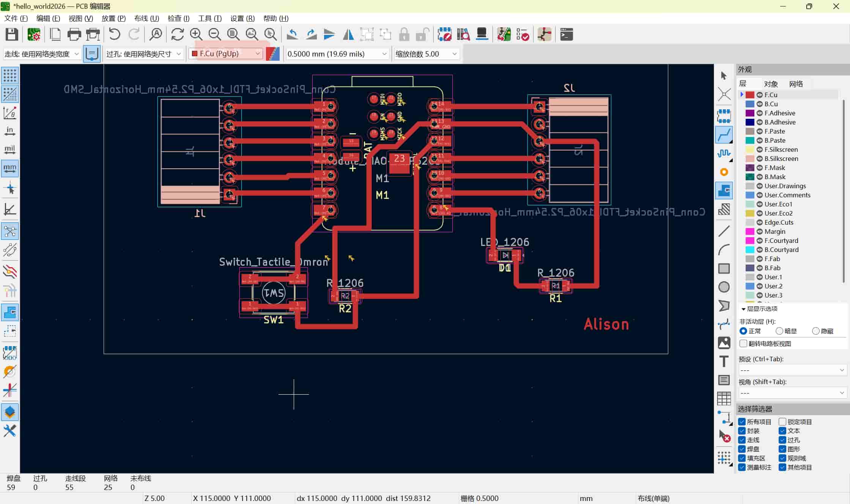Select the 隐藏 radio for inactive layers
Screen dimensions: 850x504
click(816, 331)
